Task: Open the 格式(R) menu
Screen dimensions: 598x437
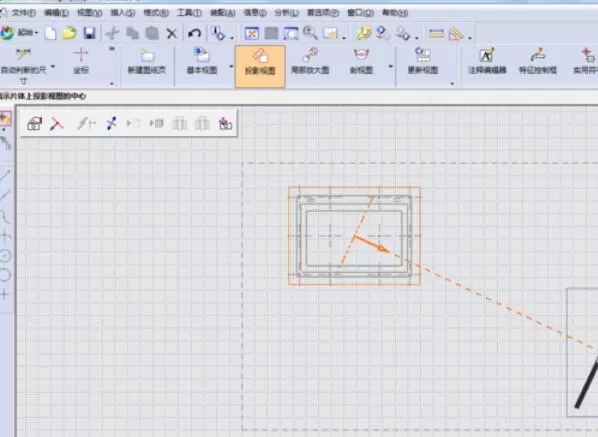Action: [x=156, y=13]
